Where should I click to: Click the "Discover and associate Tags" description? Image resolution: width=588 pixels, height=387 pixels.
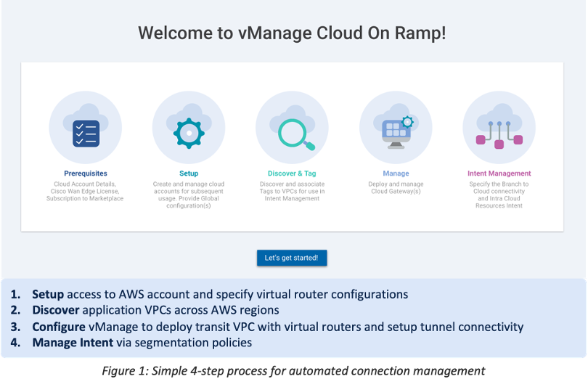[292, 191]
